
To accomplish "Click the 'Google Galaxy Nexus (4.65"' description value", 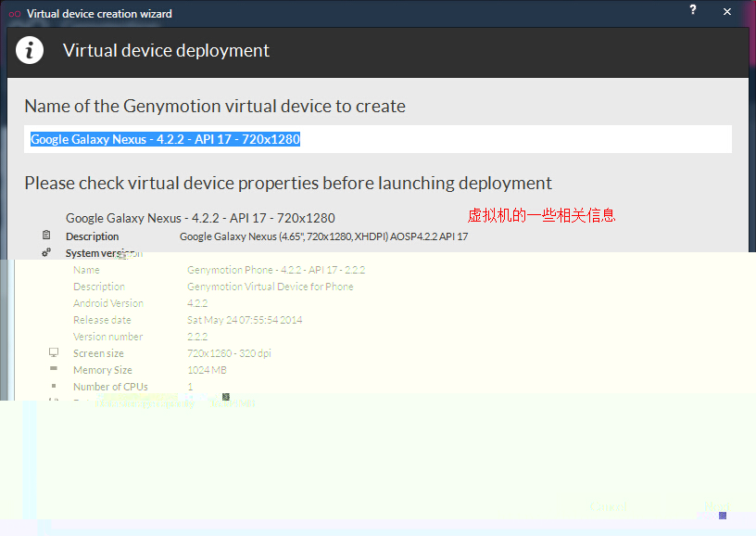I will click(323, 236).
